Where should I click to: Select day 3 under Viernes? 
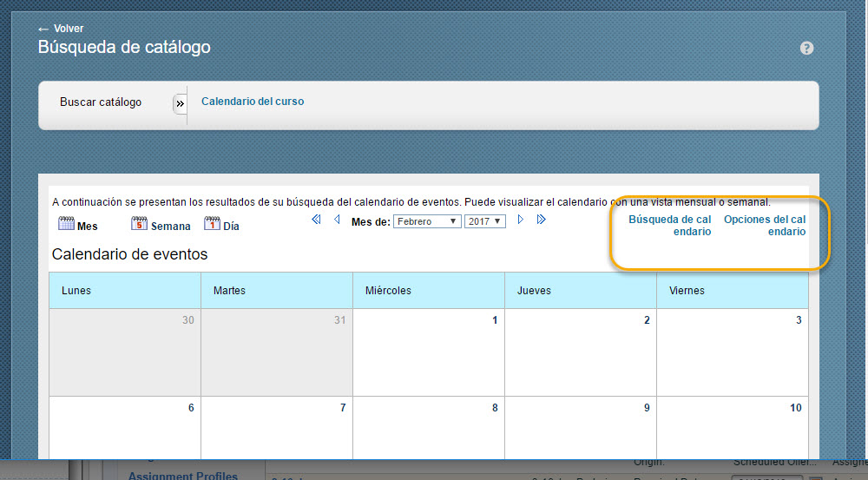click(799, 320)
